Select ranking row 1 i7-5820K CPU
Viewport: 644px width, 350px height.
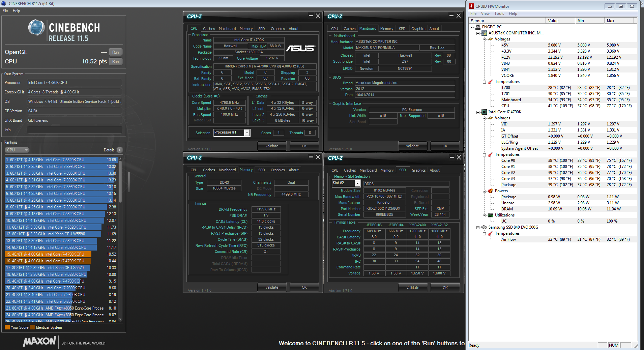61,160
